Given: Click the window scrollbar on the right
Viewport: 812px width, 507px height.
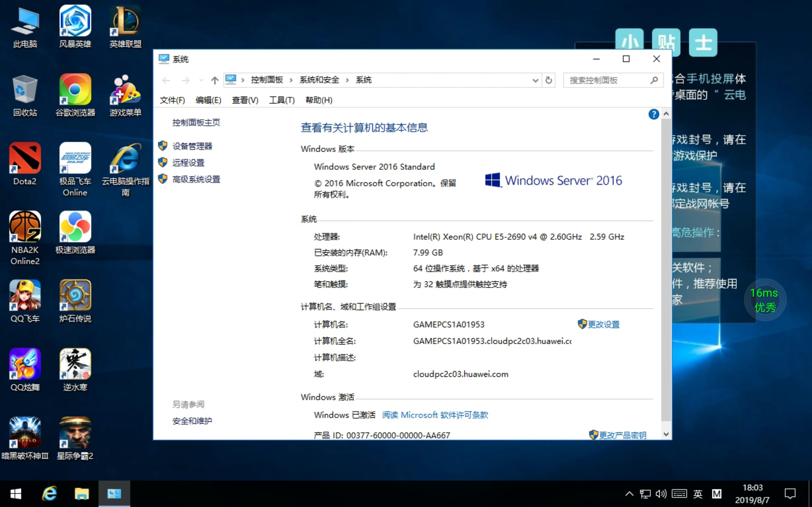Looking at the screenshot, I should tap(666, 268).
